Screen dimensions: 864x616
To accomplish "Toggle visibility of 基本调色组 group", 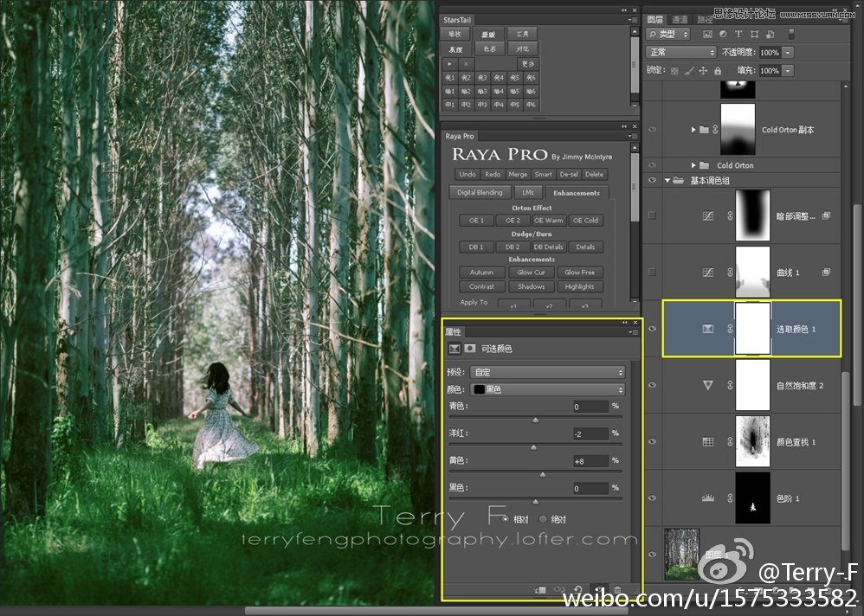I will tap(653, 180).
